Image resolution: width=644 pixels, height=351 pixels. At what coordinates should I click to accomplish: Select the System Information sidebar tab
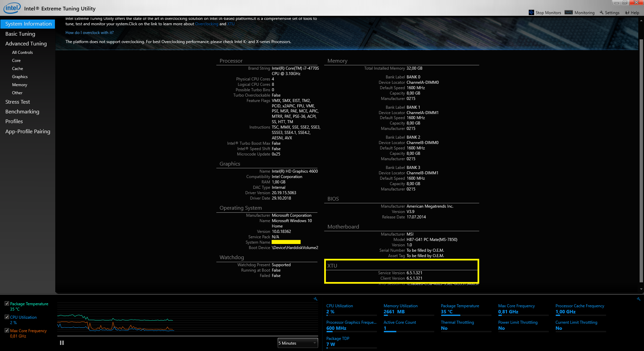coord(28,24)
